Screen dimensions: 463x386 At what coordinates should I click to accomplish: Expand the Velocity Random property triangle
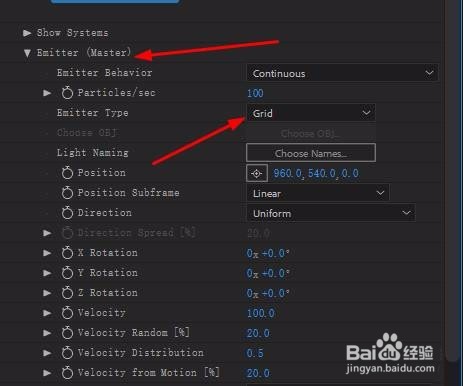[x=47, y=333]
